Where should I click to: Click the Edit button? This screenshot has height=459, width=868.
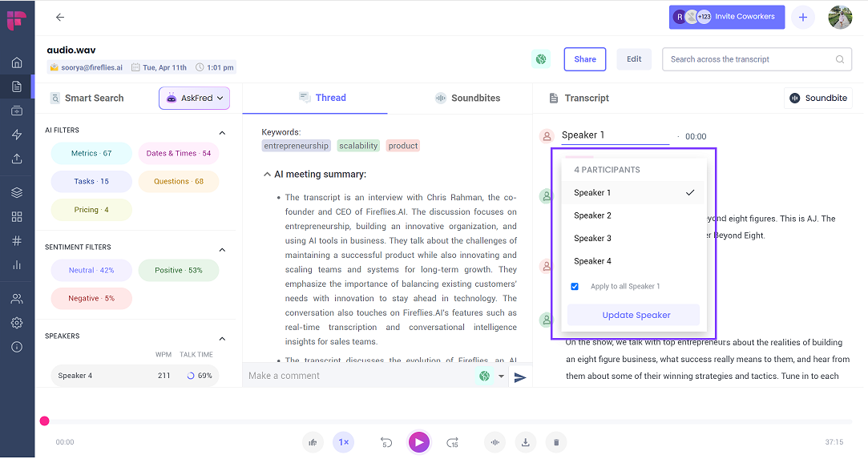(x=634, y=59)
